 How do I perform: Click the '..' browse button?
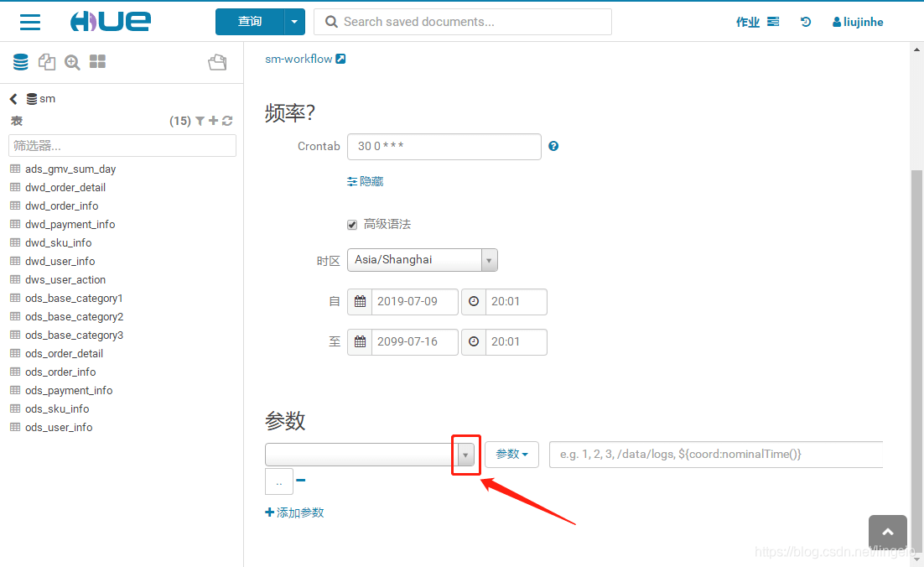point(278,481)
